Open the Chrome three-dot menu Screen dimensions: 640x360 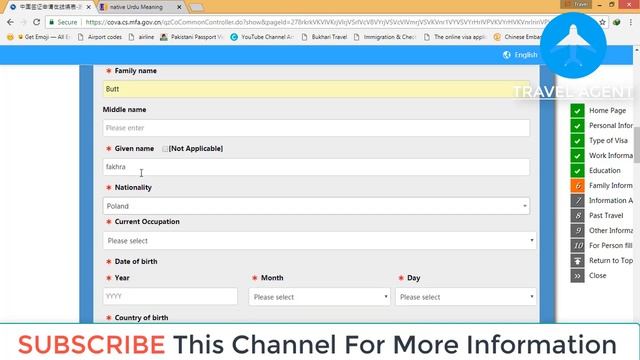click(631, 22)
